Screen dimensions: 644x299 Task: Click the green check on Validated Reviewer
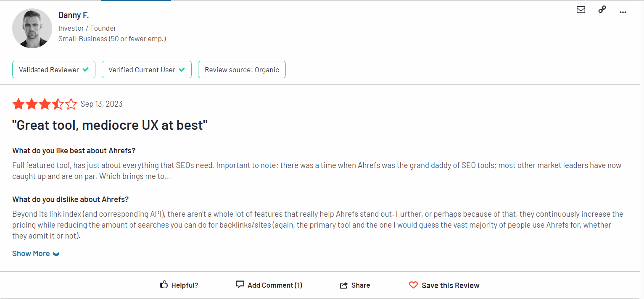tap(85, 70)
